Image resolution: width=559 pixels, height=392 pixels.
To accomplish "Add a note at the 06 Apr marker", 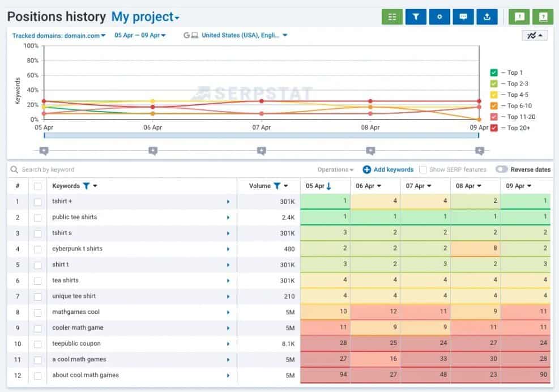I will (x=153, y=151).
